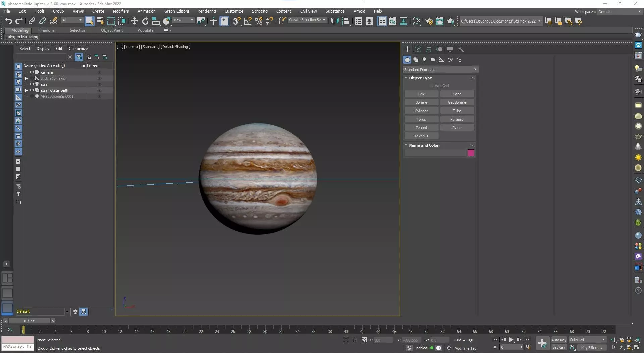Click the Undo arrow icon

(8, 21)
